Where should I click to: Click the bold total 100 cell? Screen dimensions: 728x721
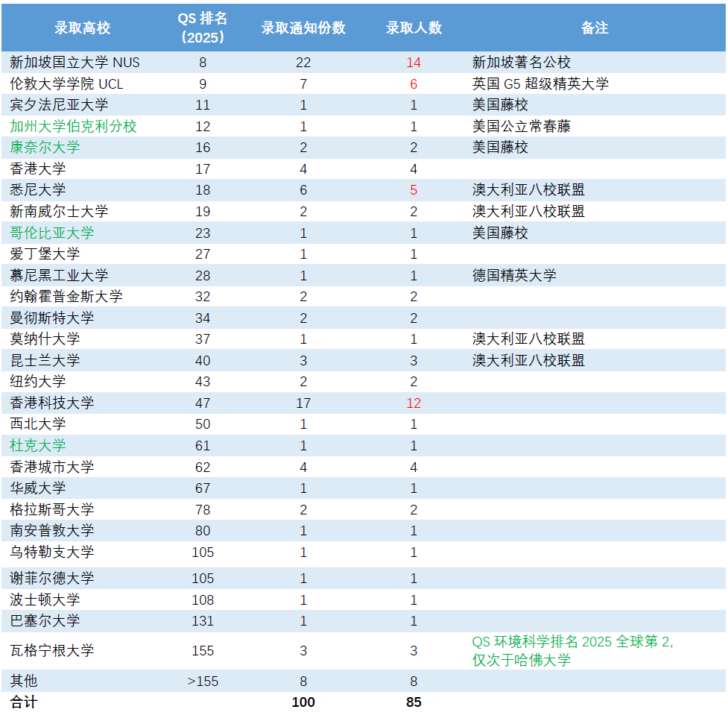coord(303,702)
